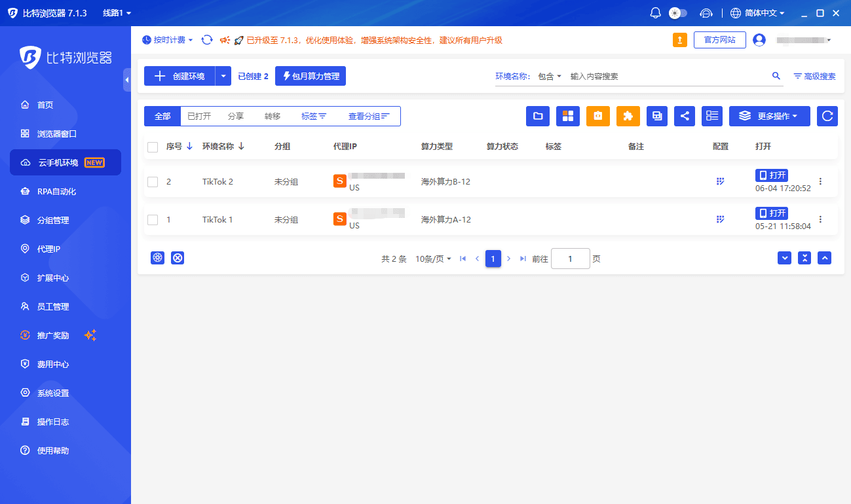This screenshot has width=851, height=504.
Task: Open 包月算力管理
Action: (311, 76)
